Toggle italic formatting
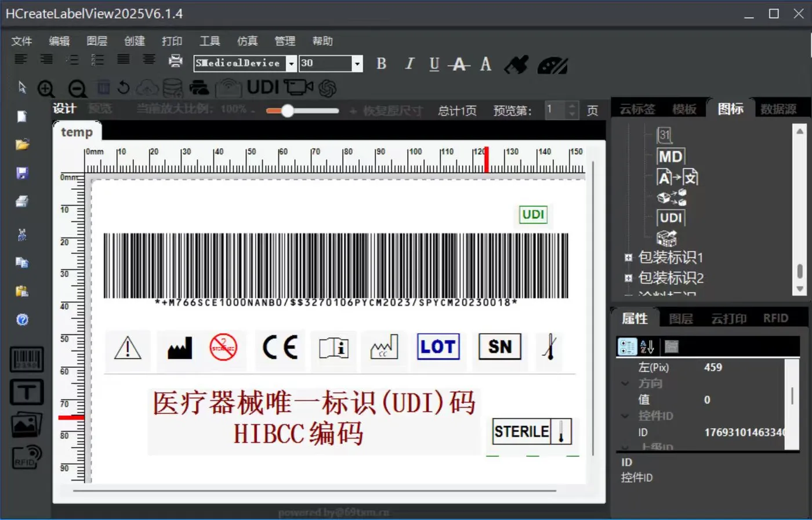This screenshot has width=812, height=520. click(x=409, y=64)
